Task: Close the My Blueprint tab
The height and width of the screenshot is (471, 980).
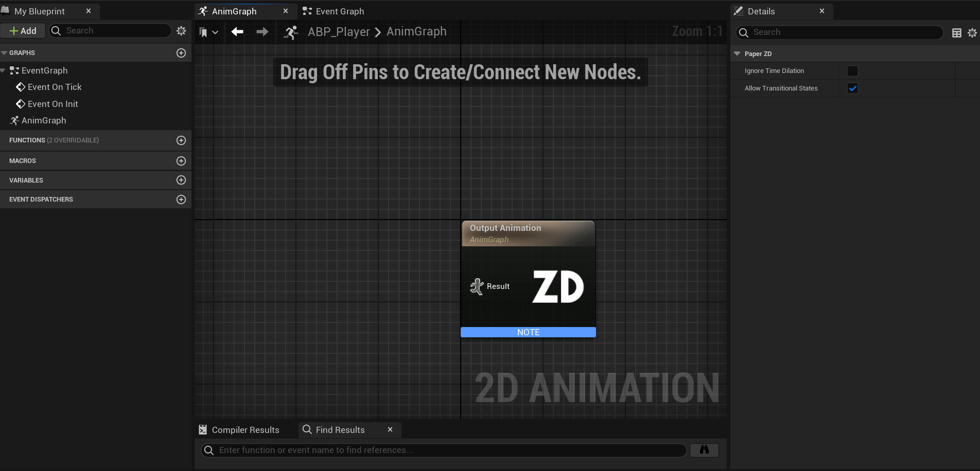Action: click(x=89, y=11)
